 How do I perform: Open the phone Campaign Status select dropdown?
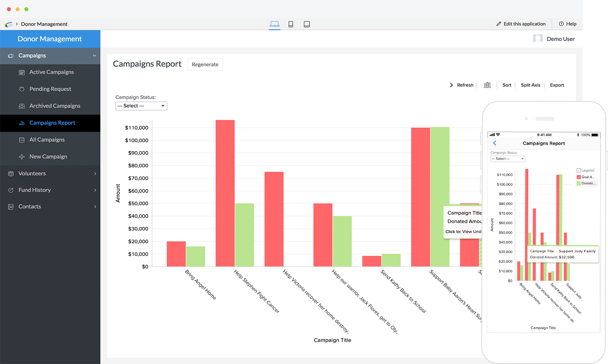508,159
